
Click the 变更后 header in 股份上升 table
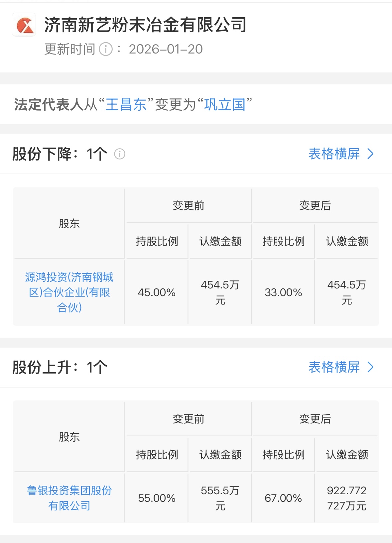(x=315, y=419)
